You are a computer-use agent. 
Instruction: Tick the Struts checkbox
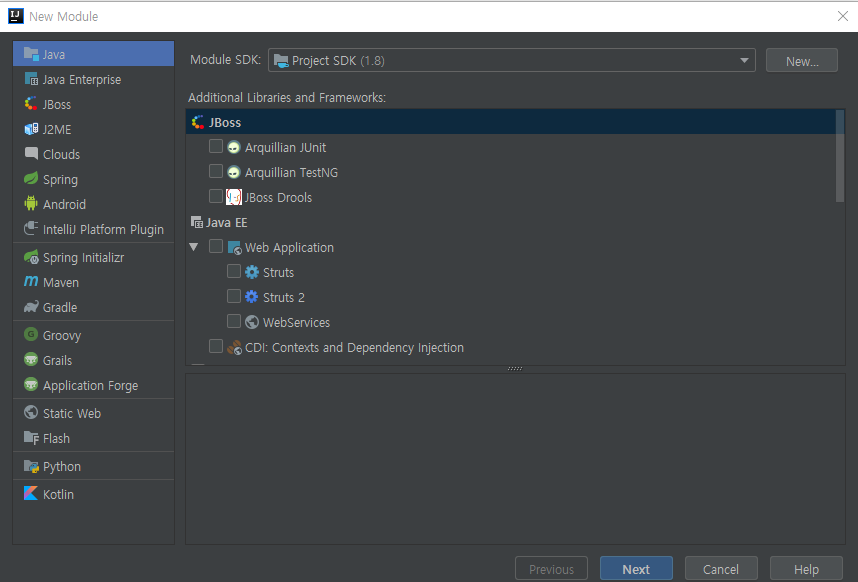tap(234, 271)
